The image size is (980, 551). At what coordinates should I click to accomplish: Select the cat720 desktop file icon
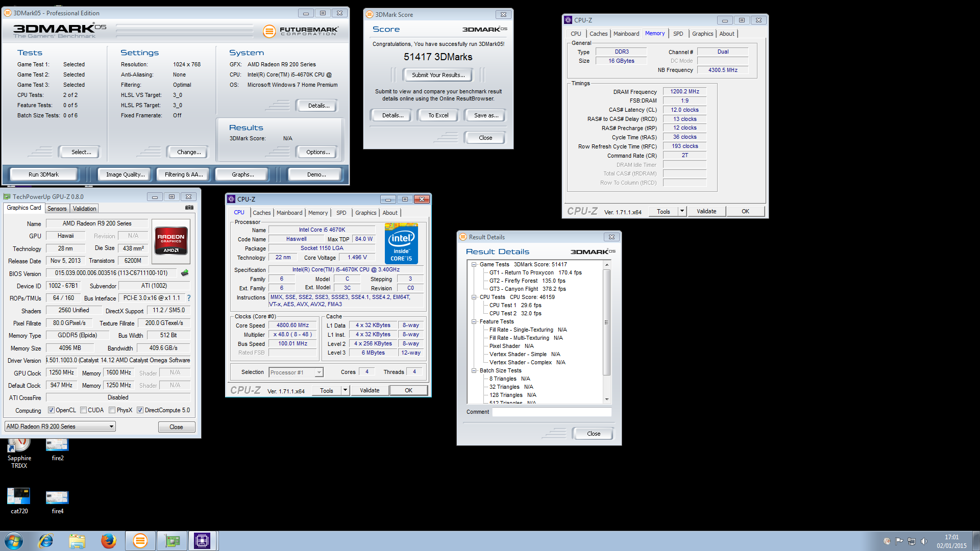tap(19, 500)
